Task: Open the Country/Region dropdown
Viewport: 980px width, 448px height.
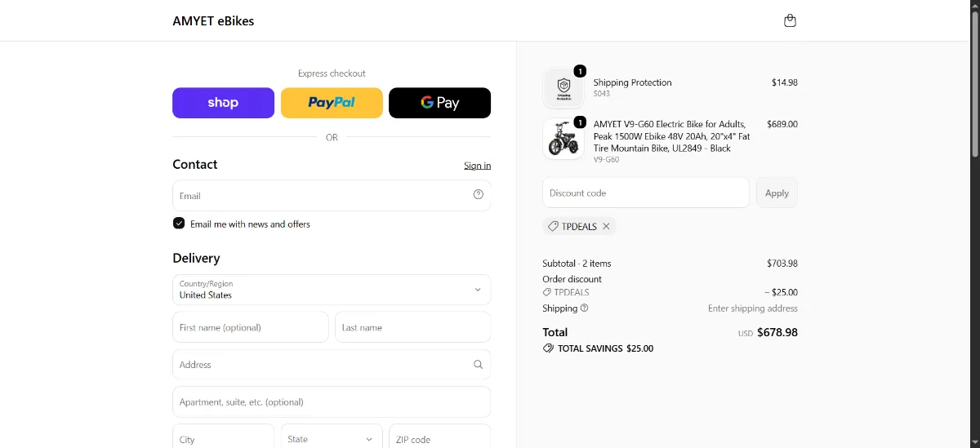Action: pyautogui.click(x=332, y=290)
